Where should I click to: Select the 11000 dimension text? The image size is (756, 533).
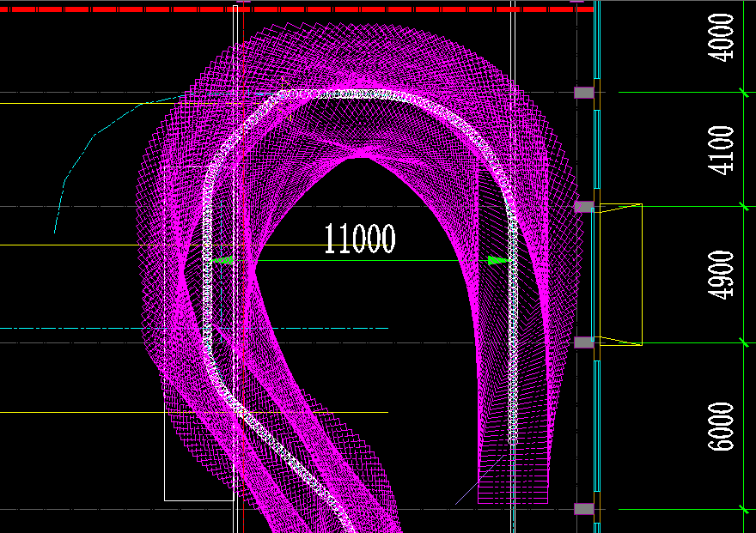[x=360, y=239]
